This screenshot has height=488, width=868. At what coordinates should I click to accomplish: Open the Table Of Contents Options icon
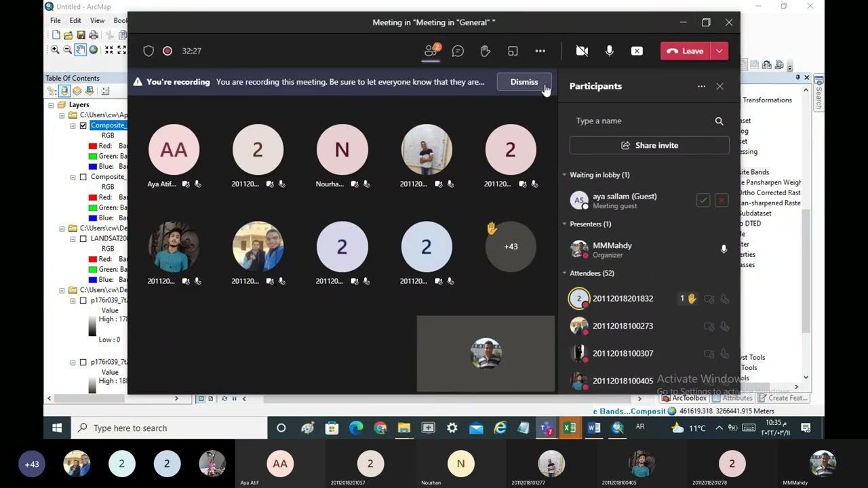[x=105, y=91]
